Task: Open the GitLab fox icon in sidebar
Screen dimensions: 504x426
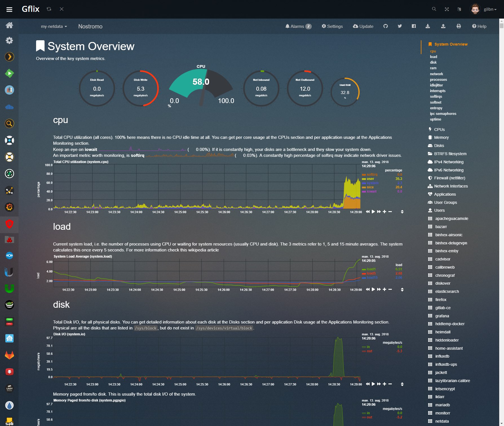Action: point(9,355)
